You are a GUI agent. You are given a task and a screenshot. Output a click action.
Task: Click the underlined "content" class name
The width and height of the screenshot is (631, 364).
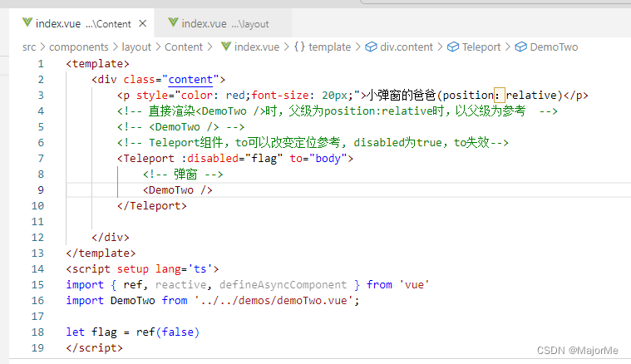(190, 80)
